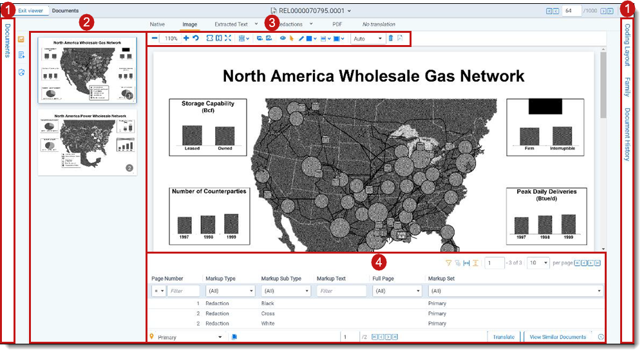Image resolution: width=644 pixels, height=354 pixels.
Task: Click the delete markups trash icon
Action: pyautogui.click(x=391, y=38)
